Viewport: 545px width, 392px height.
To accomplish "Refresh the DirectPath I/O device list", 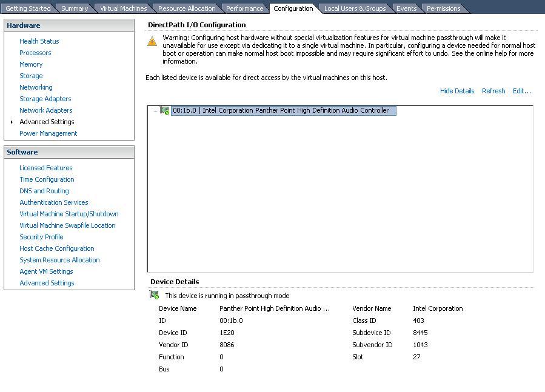I will 493,90.
